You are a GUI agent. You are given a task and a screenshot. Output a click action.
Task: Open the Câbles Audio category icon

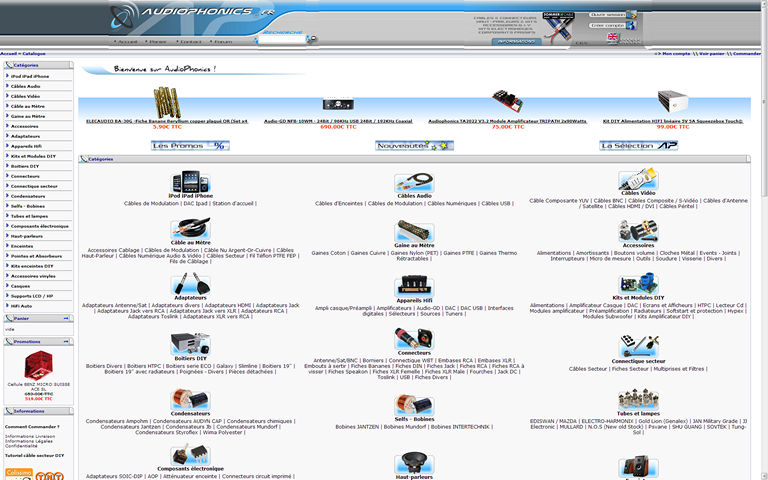point(413,182)
